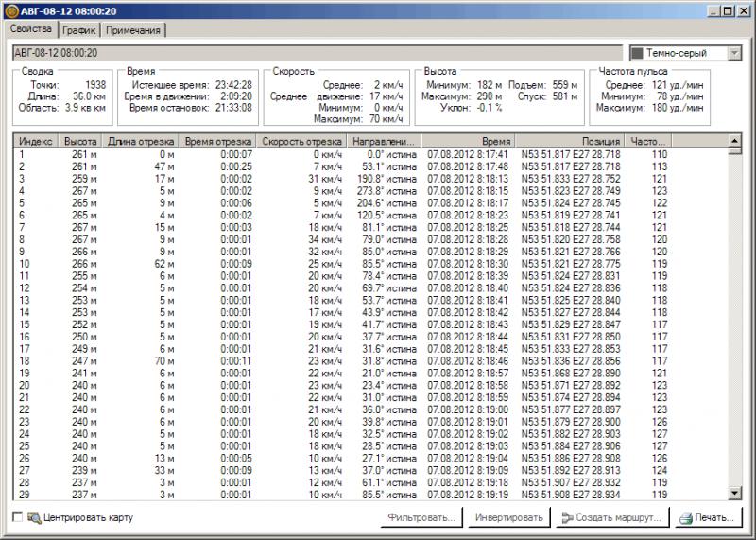Screen dimensions: 756x540
Task: Click the Точки value 1938
Action: [95, 85]
